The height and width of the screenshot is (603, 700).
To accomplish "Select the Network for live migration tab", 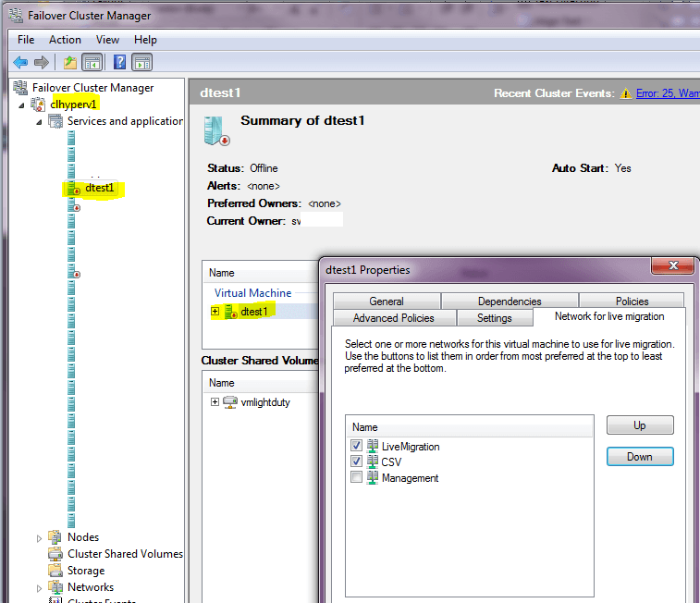I will (609, 316).
